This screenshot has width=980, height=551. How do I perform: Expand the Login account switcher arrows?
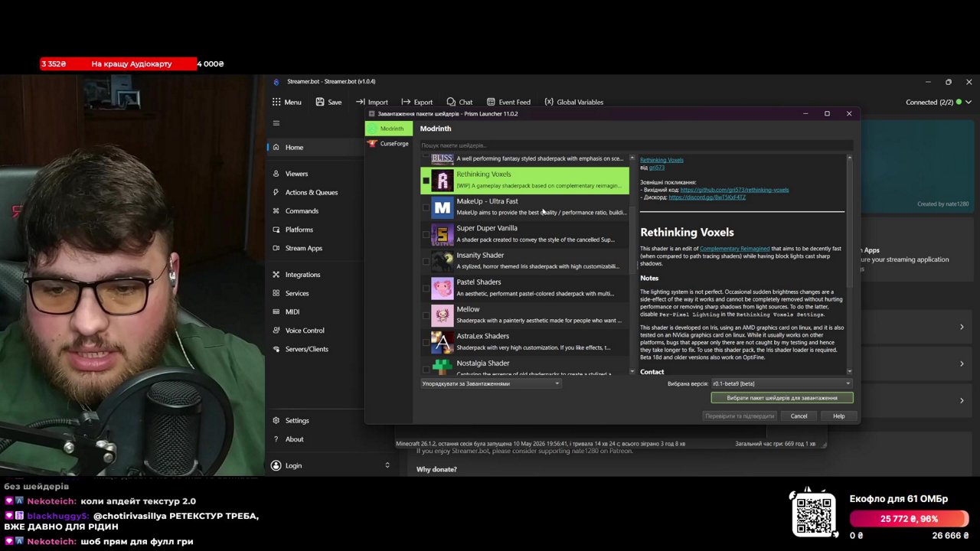tap(387, 465)
